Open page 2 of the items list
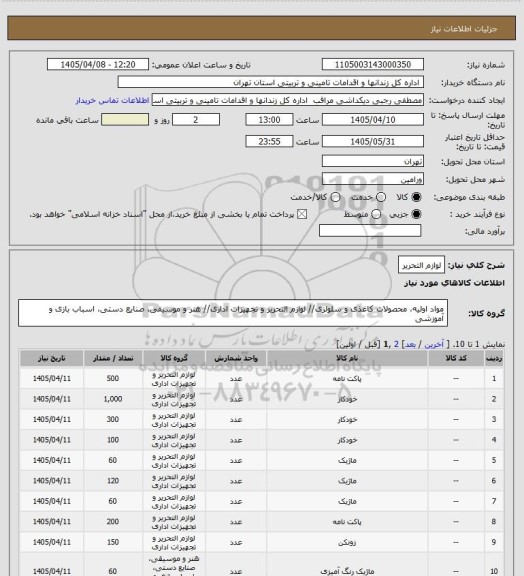 [396, 344]
